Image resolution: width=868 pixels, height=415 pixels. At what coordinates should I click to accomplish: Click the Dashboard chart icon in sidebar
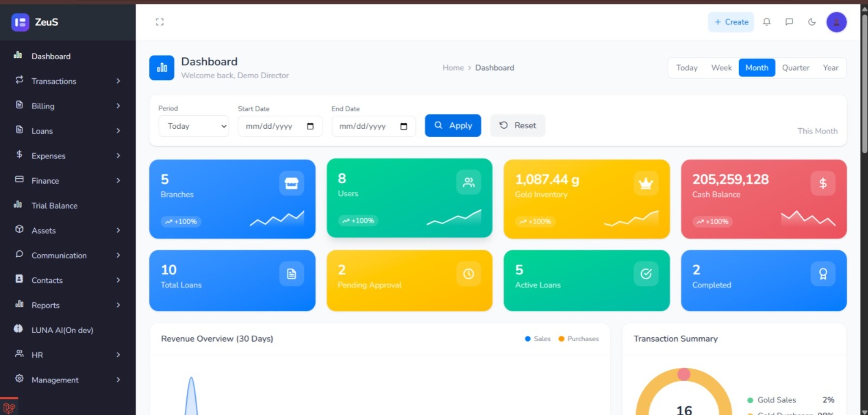pyautogui.click(x=18, y=55)
